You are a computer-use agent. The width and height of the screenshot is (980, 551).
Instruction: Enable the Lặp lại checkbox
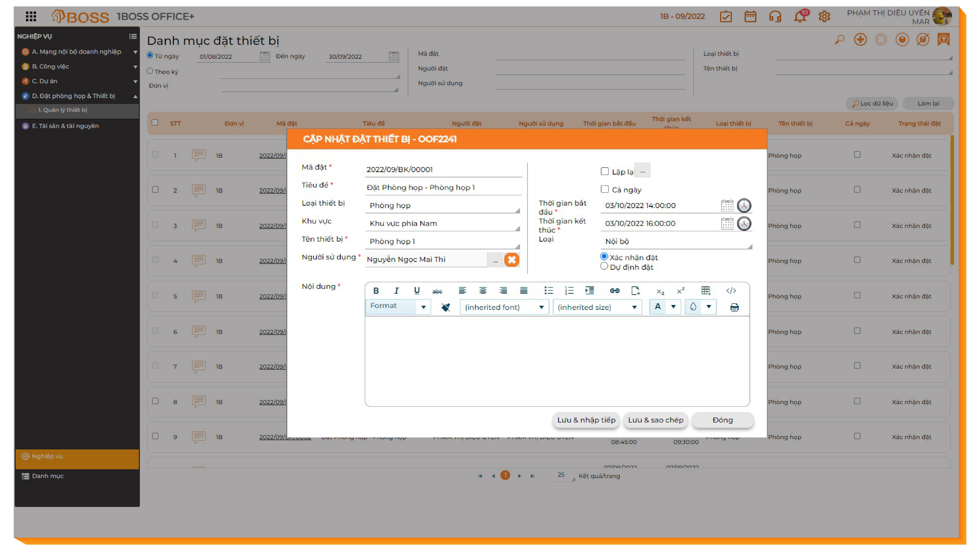coord(605,172)
